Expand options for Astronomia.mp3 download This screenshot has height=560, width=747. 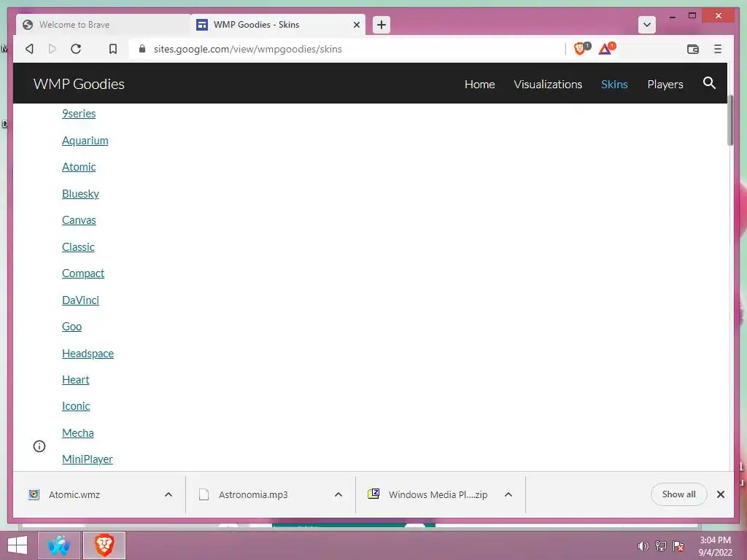pos(338,495)
